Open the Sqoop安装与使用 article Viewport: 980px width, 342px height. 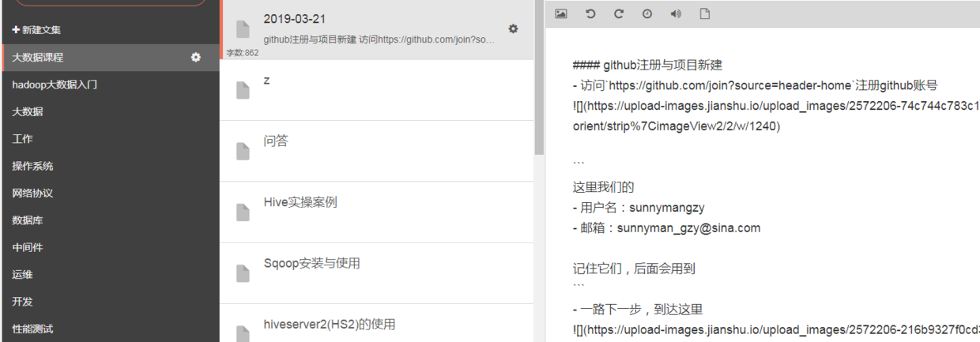click(x=378, y=272)
